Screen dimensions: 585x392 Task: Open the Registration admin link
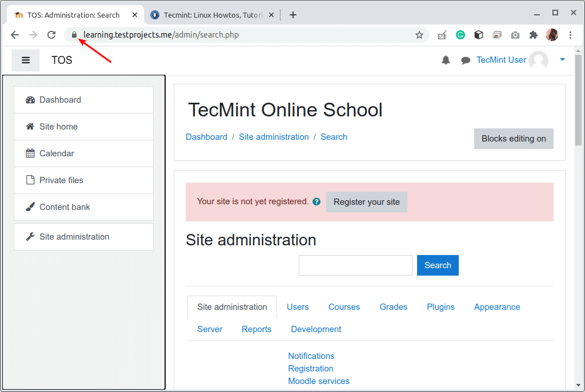coord(311,369)
